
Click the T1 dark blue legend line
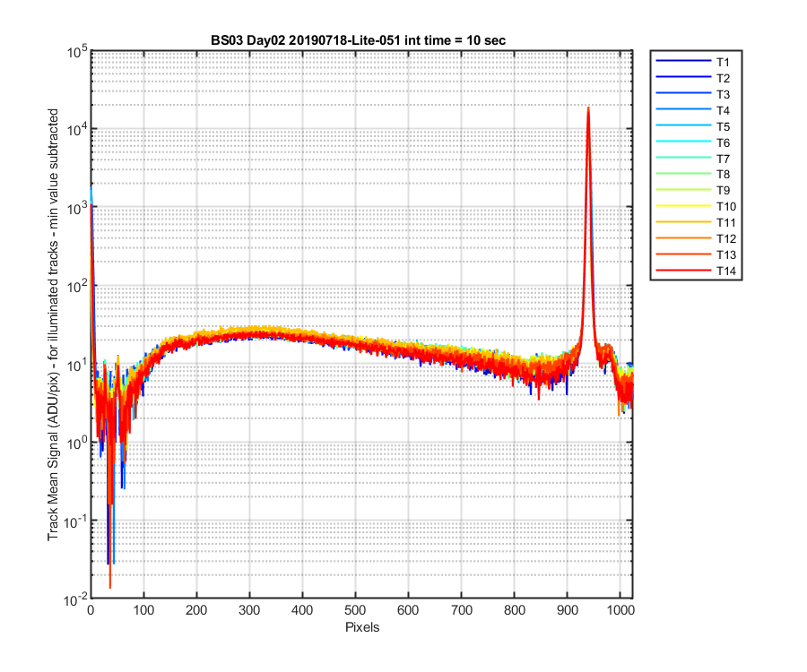tap(683, 61)
